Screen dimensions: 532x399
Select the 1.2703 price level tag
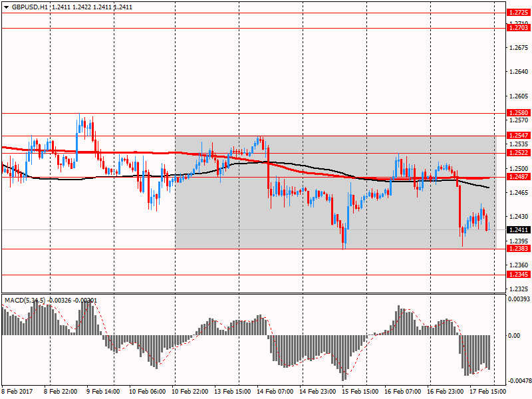coord(518,28)
